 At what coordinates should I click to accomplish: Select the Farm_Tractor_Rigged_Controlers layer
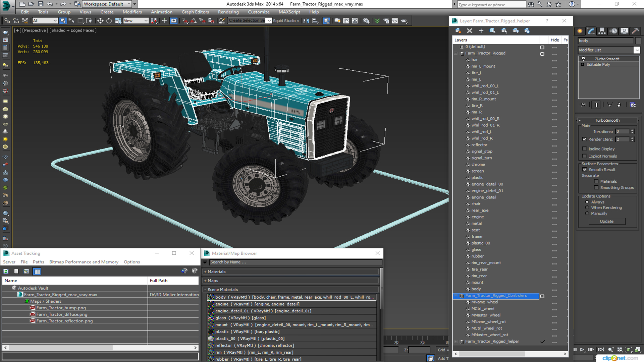coord(496,296)
